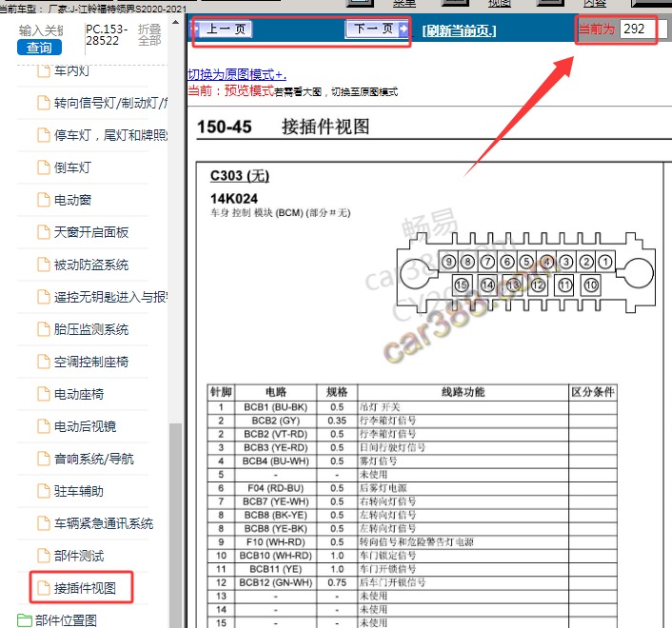Open 部件测试 tree item
672x628 pixels.
click(79, 556)
